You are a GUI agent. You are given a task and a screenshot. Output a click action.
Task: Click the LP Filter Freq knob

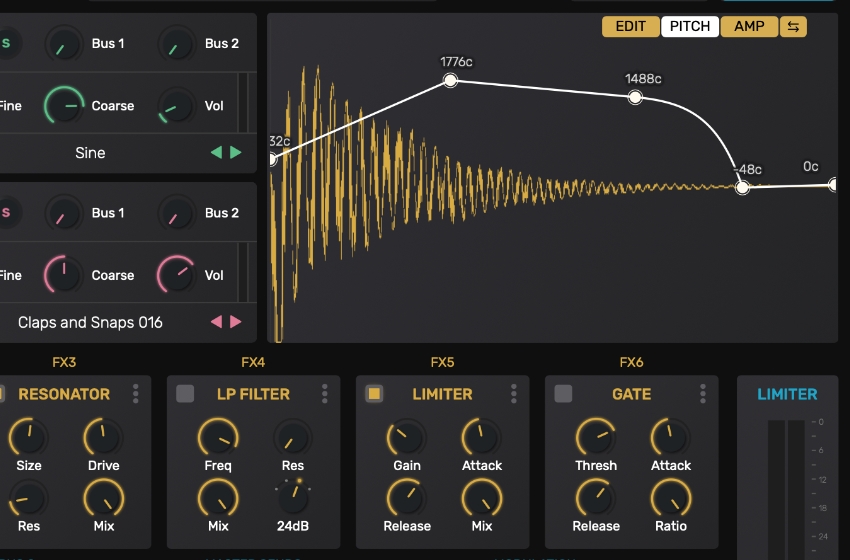tap(218, 437)
